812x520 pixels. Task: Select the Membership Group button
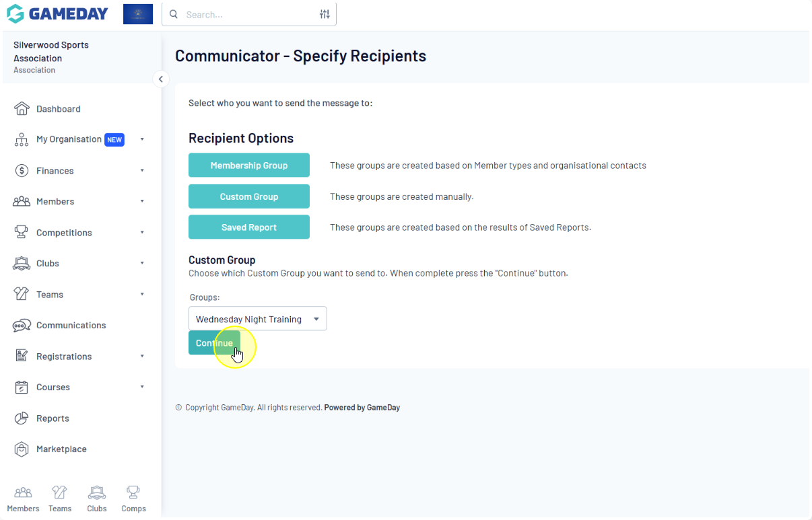click(249, 165)
